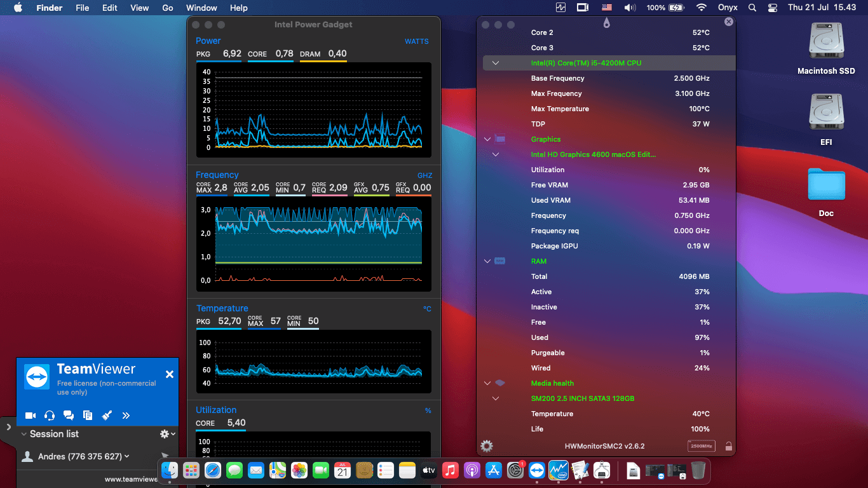Open TeamViewer from the Dock

click(x=537, y=471)
